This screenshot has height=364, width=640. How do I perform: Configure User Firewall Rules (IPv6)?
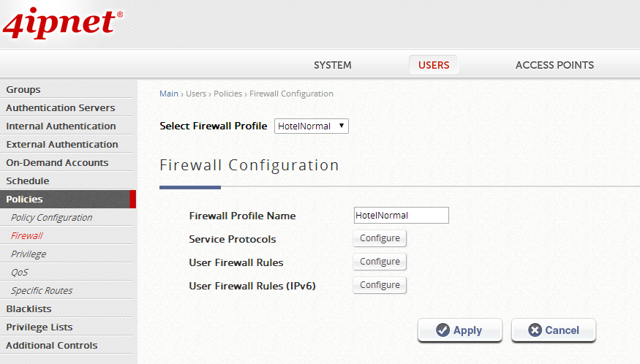[x=380, y=285]
